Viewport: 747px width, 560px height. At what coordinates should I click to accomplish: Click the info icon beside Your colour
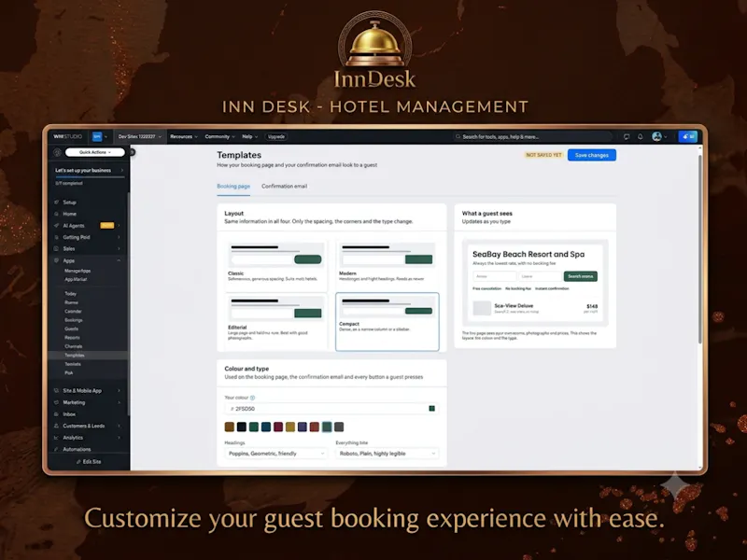[252, 398]
